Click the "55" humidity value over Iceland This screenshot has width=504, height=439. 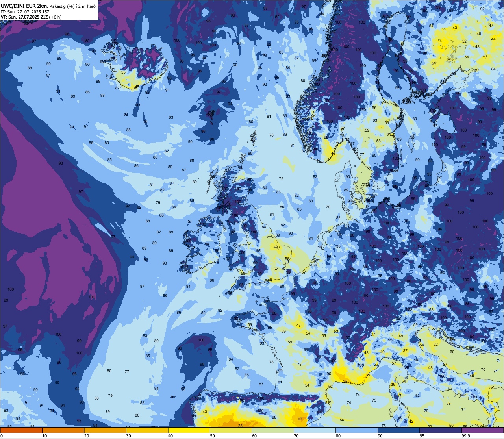pos(123,72)
